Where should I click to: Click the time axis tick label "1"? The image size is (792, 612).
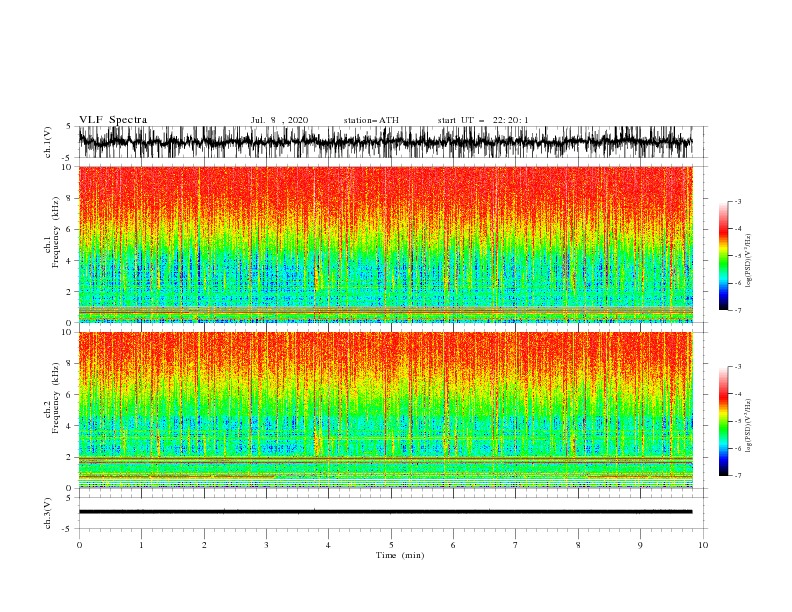pos(141,545)
